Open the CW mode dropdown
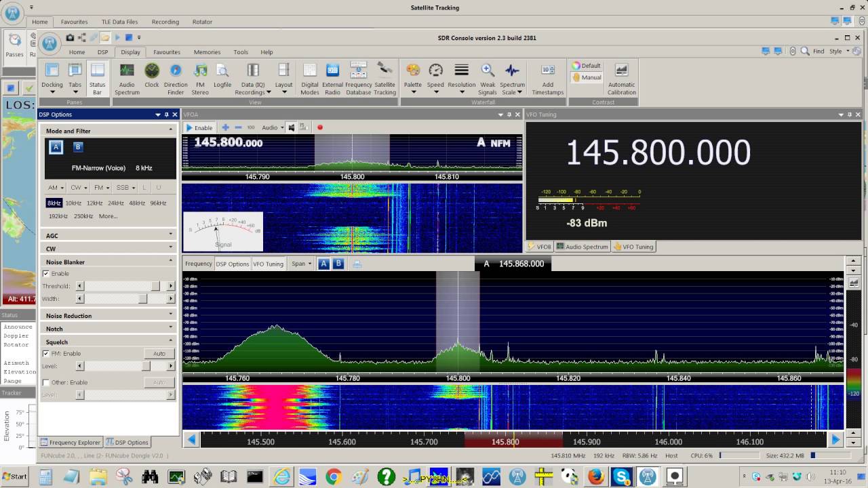The height and width of the screenshot is (488, 868). 77,188
